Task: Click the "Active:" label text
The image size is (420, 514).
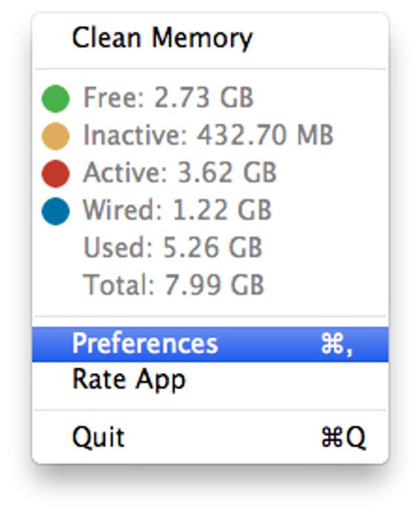Action: pyautogui.click(x=125, y=173)
